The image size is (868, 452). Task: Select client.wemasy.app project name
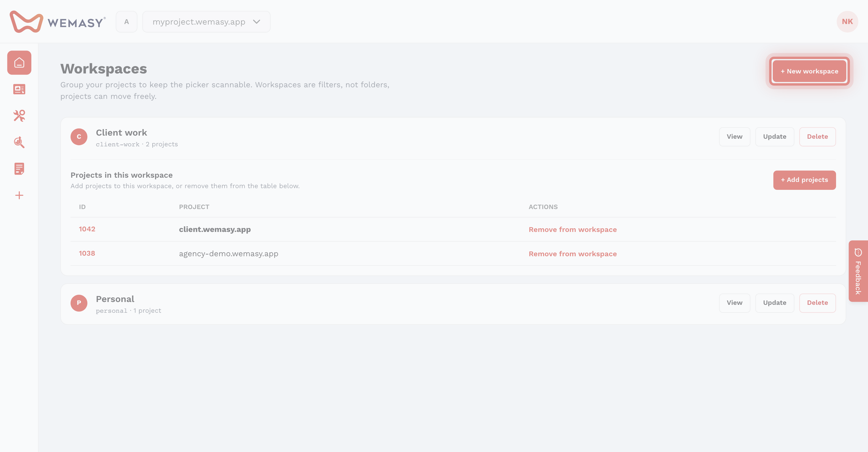point(215,229)
